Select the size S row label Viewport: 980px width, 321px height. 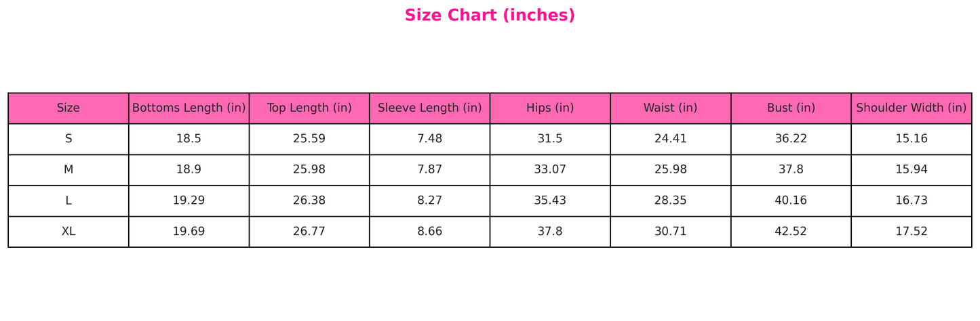coord(68,139)
